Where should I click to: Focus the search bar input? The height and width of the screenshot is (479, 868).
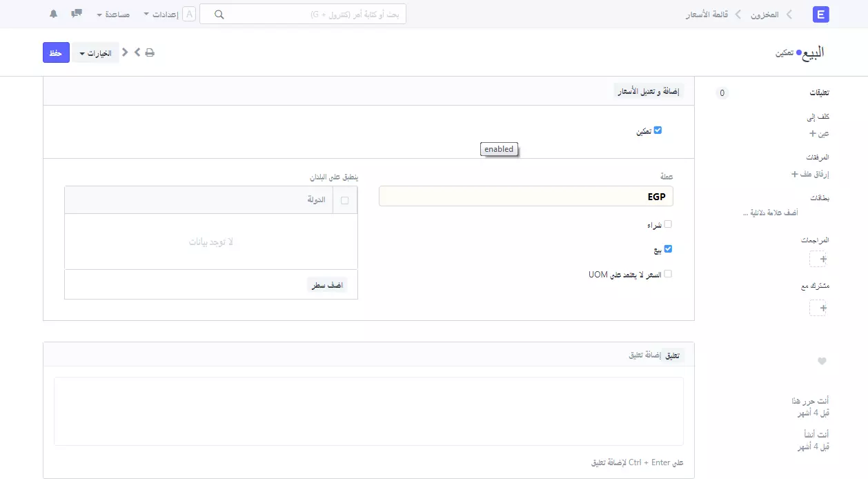pos(303,14)
